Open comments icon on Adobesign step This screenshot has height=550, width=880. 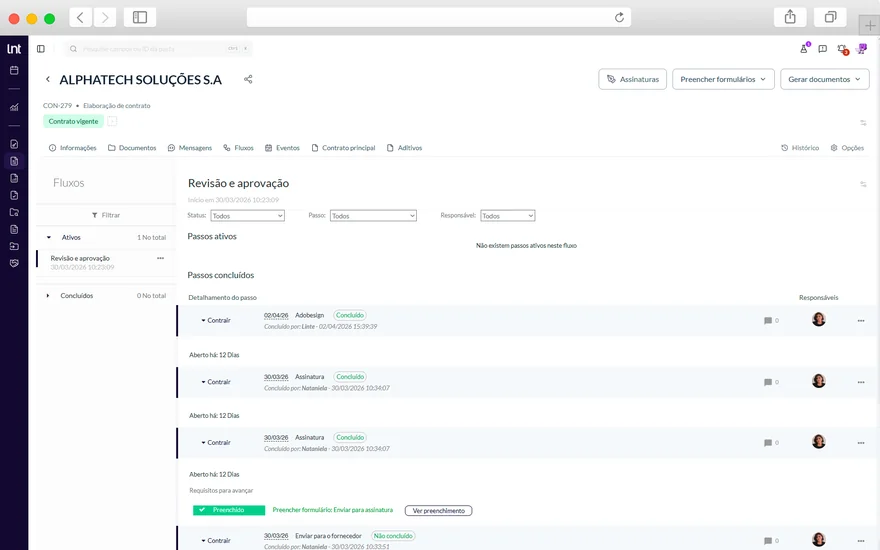tap(768, 321)
